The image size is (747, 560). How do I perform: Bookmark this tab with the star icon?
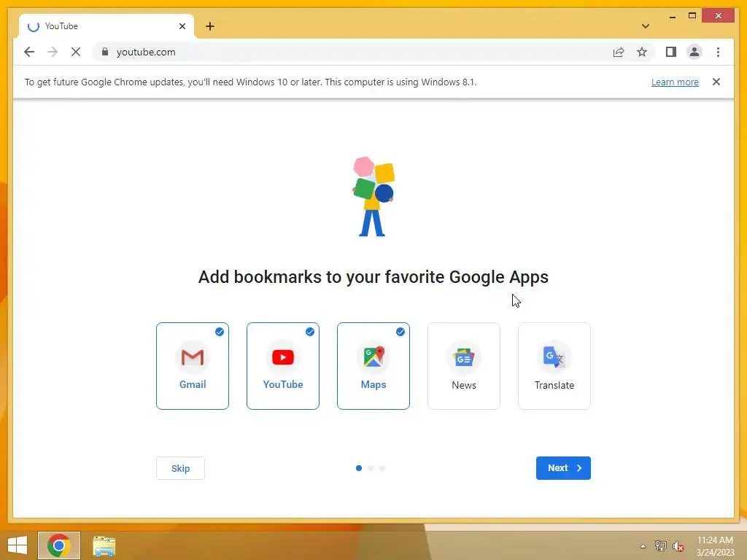pyautogui.click(x=642, y=52)
